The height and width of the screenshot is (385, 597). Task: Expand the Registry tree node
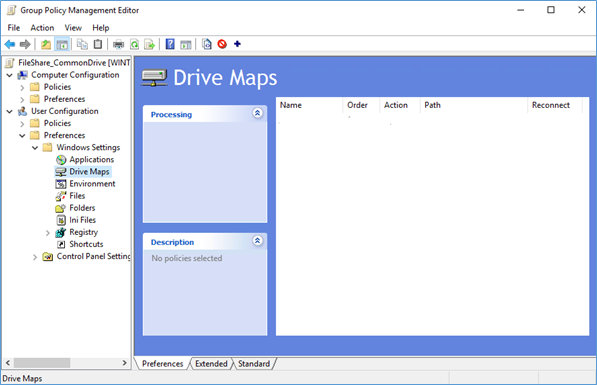pyautogui.click(x=48, y=233)
